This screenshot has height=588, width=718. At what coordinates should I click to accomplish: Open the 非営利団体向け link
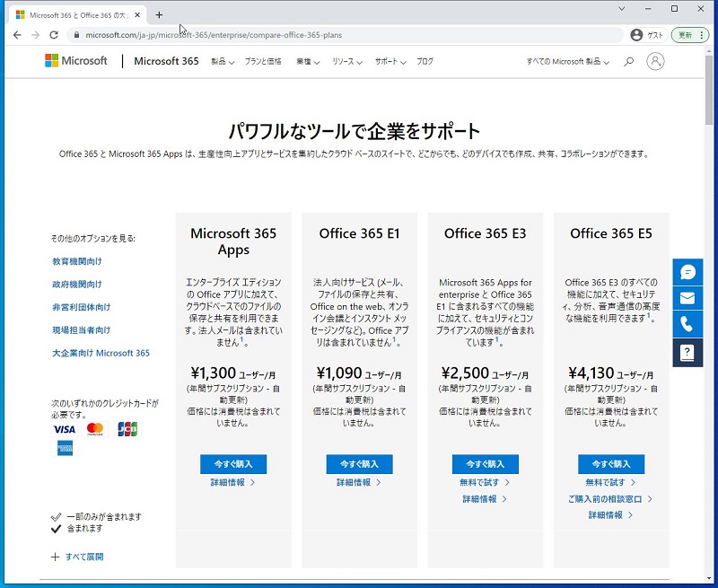81,307
